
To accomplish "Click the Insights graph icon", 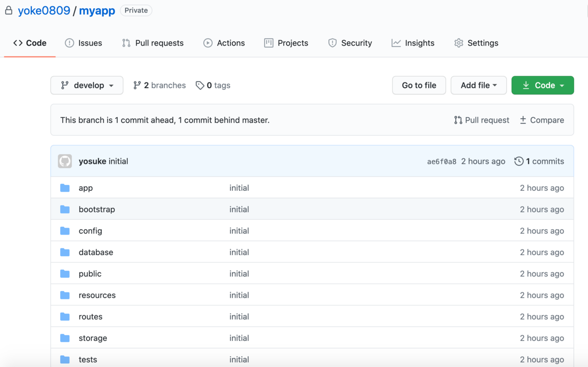I will click(396, 43).
